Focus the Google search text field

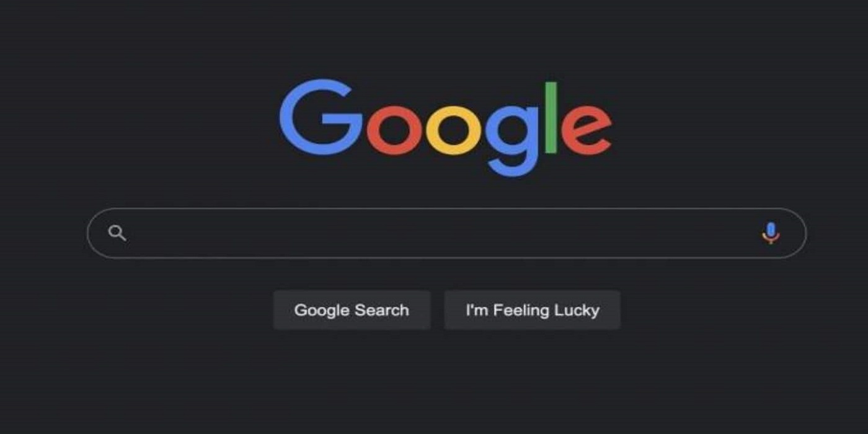(446, 233)
